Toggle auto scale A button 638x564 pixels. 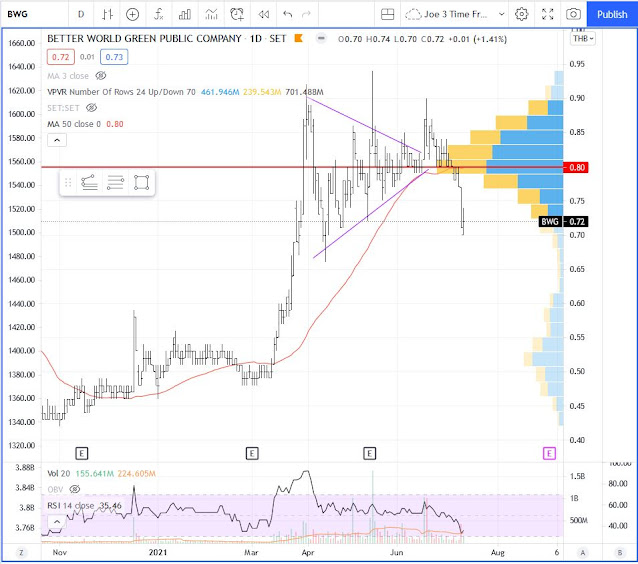click(x=583, y=553)
